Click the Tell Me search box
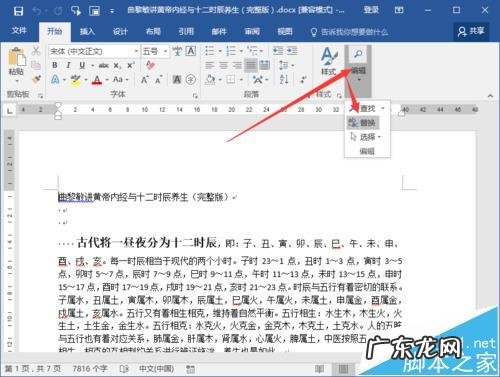Screen dimensions: 500x377 coord(349,32)
